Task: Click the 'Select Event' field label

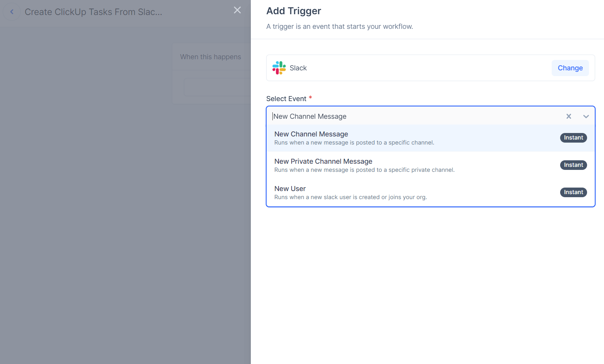Action: pyautogui.click(x=286, y=99)
